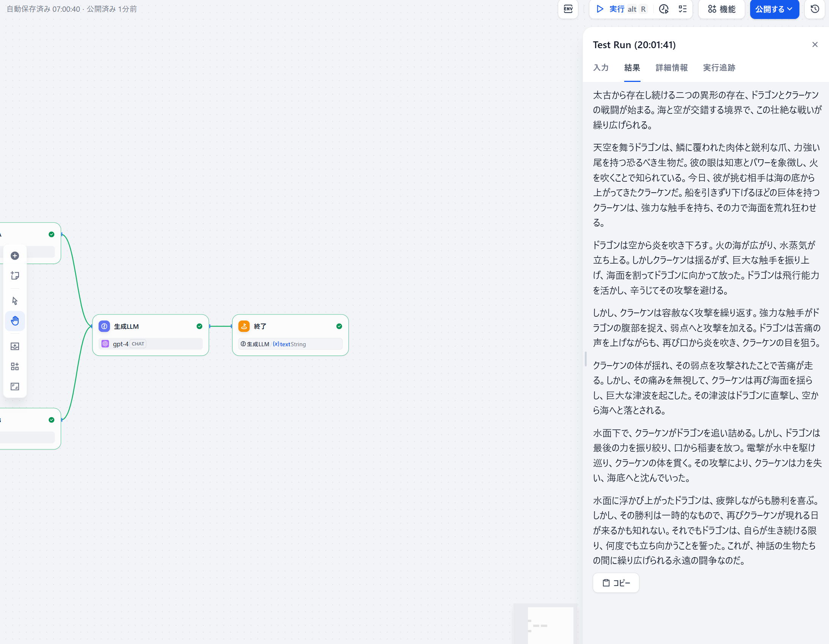Switch to pointer mode in the canvas toolbar

point(15,300)
